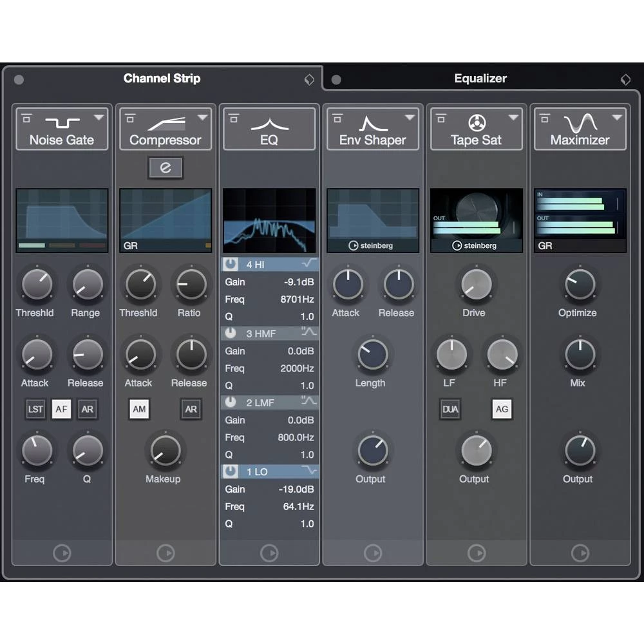Toggle the AF button in Noise Gate

click(61, 409)
